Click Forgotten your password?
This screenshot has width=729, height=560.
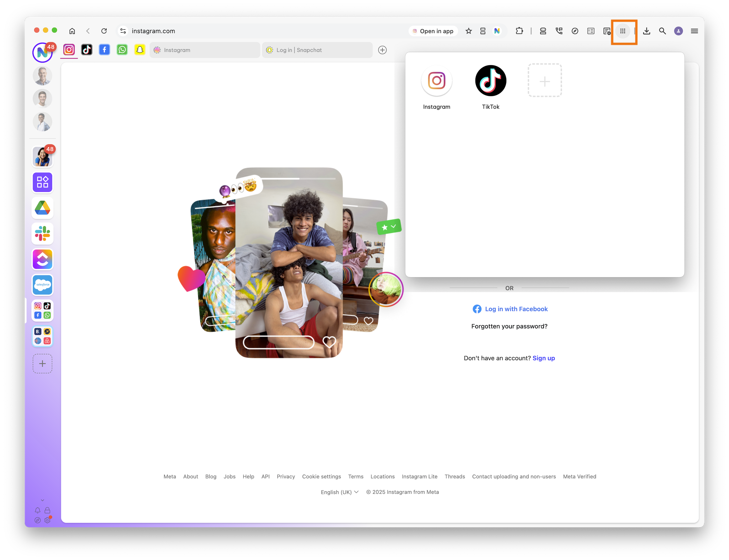(509, 326)
